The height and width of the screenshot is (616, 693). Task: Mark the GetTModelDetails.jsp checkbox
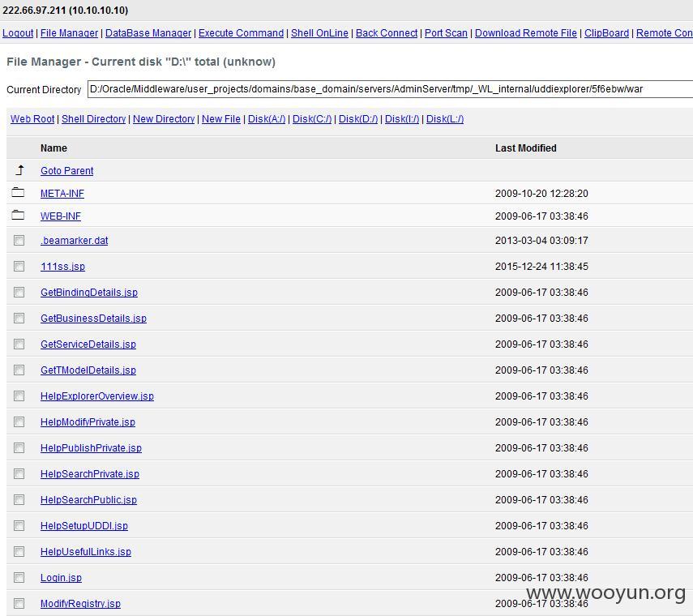click(x=19, y=370)
